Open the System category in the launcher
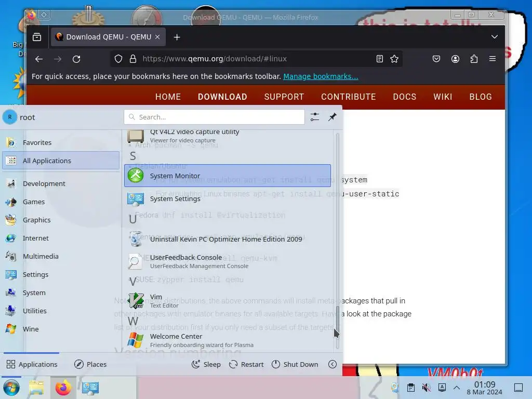This screenshot has width=532, height=399. (x=61, y=292)
